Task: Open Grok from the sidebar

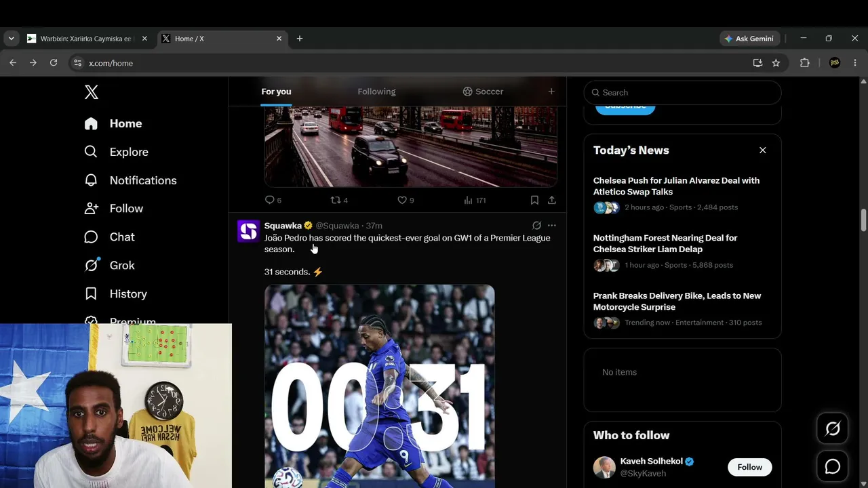Action: click(x=109, y=266)
